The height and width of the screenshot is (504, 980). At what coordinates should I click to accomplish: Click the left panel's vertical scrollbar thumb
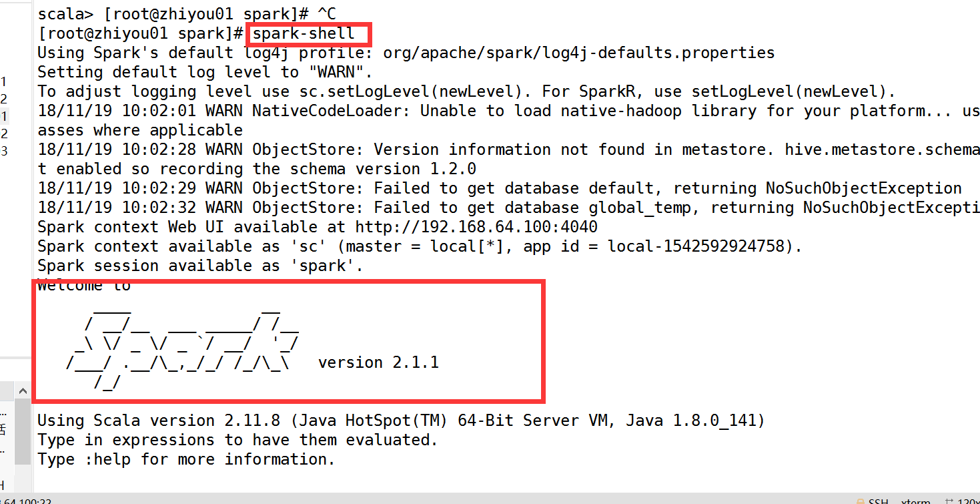[x=23, y=433]
